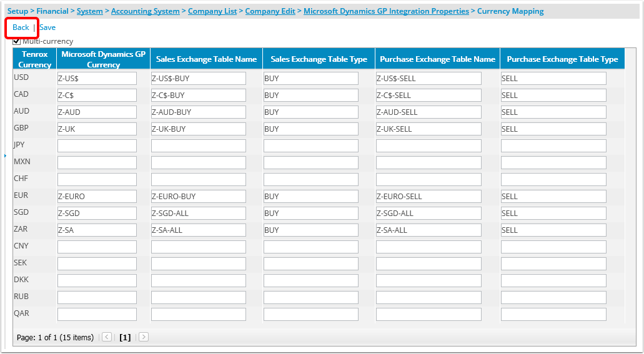Expand the left side panel arrow
This screenshot has height=354, width=644.
pyautogui.click(x=6, y=155)
